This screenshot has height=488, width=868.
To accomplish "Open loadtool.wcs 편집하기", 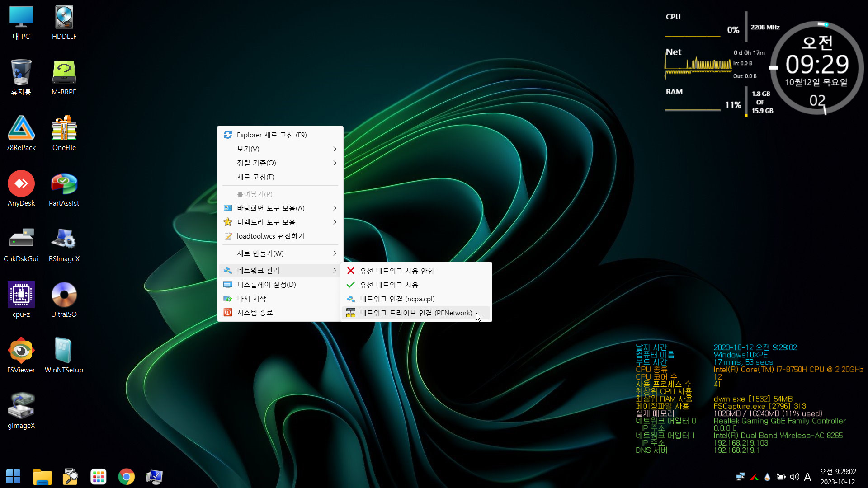I will (280, 236).
